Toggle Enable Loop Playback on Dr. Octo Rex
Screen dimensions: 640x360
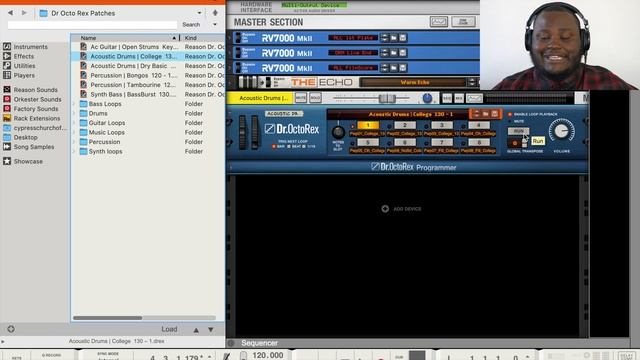tap(510, 114)
